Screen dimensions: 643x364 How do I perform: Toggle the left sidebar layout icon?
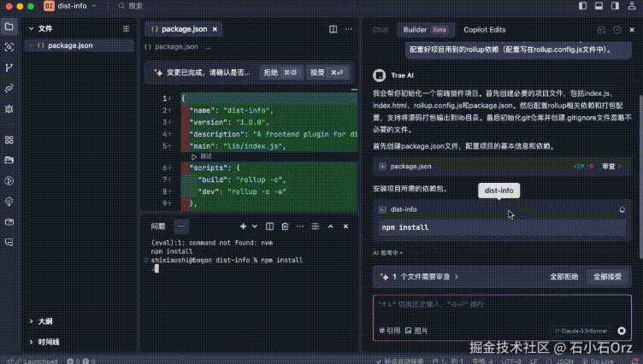coord(583,6)
